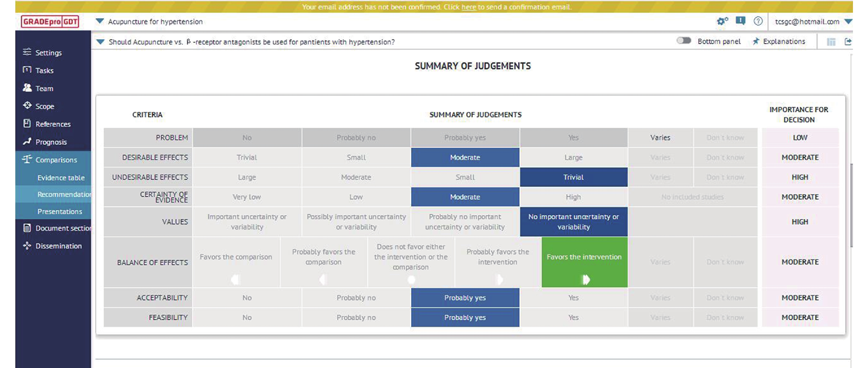Select Does not favor either radio marker
Viewport: 868px width, 368px height.
(x=411, y=279)
